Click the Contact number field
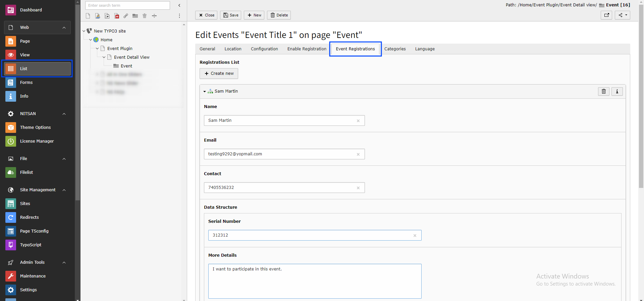The image size is (644, 301). tap(284, 188)
